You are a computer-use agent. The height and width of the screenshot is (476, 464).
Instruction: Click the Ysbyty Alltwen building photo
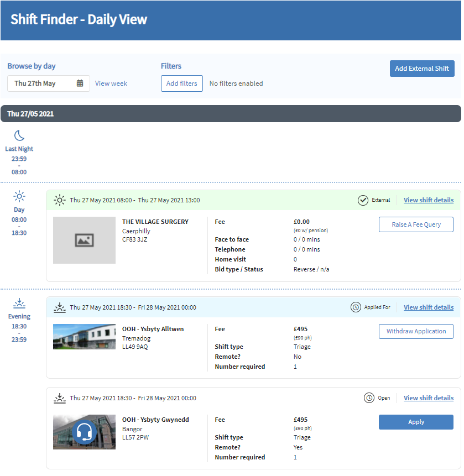click(84, 337)
